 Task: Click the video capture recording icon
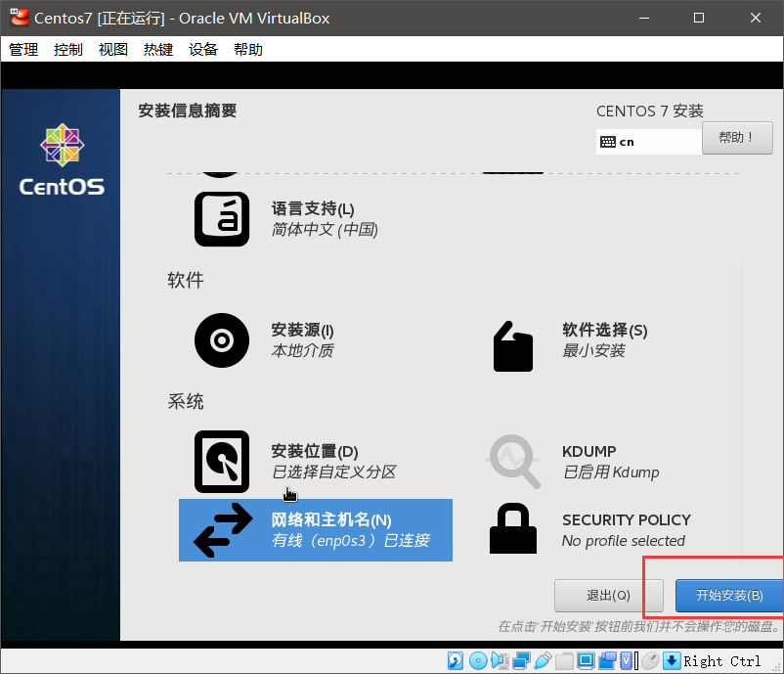coord(607,660)
